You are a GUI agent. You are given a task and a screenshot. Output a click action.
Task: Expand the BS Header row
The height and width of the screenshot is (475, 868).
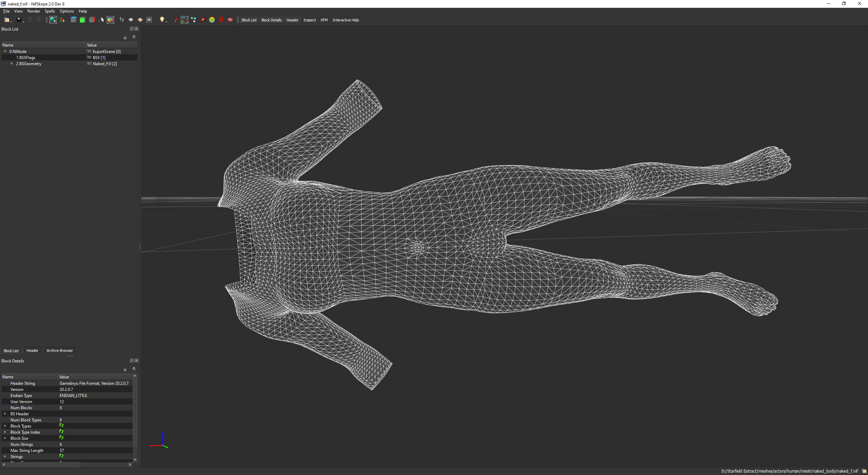pyautogui.click(x=5, y=414)
